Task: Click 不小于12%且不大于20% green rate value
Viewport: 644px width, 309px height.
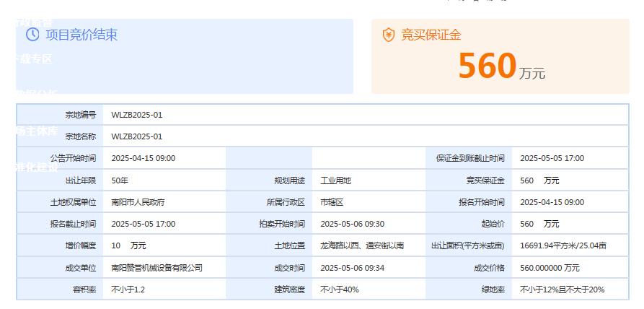Action: (563, 290)
